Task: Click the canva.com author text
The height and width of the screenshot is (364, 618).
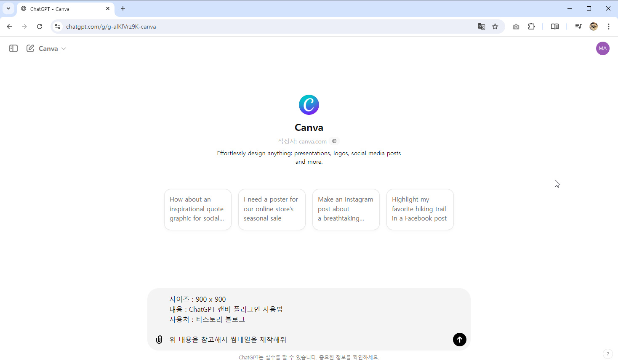Action: pyautogui.click(x=313, y=141)
